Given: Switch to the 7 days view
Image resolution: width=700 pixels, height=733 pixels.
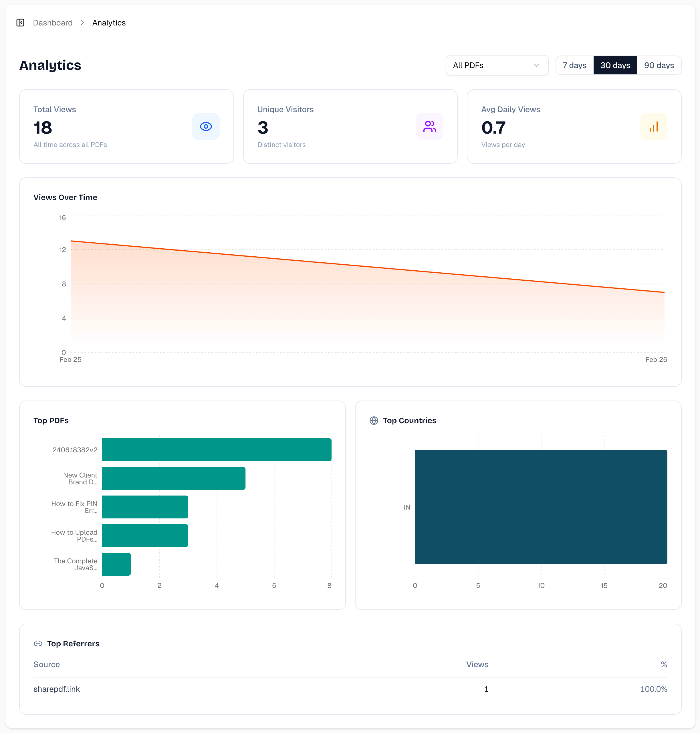Looking at the screenshot, I should 574,65.
